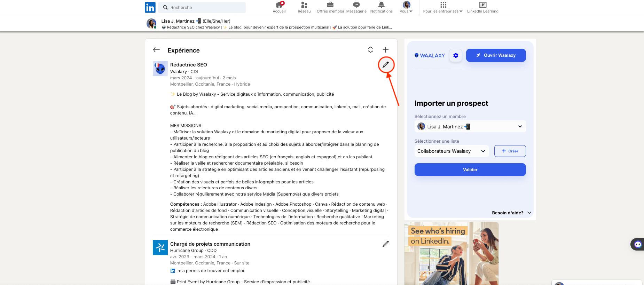Expand Pour les entreprises menu
This screenshot has height=285, width=644.
[x=443, y=7]
